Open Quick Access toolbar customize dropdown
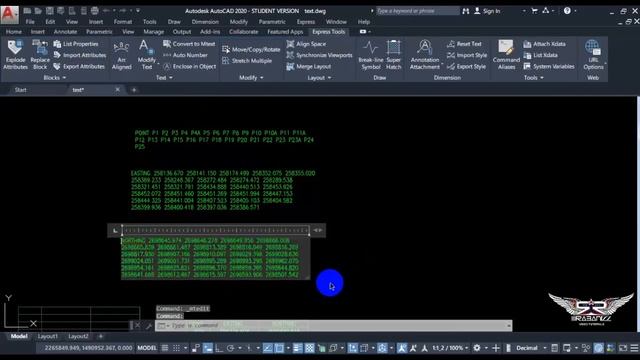The width and height of the screenshot is (640, 360). tap(138, 11)
